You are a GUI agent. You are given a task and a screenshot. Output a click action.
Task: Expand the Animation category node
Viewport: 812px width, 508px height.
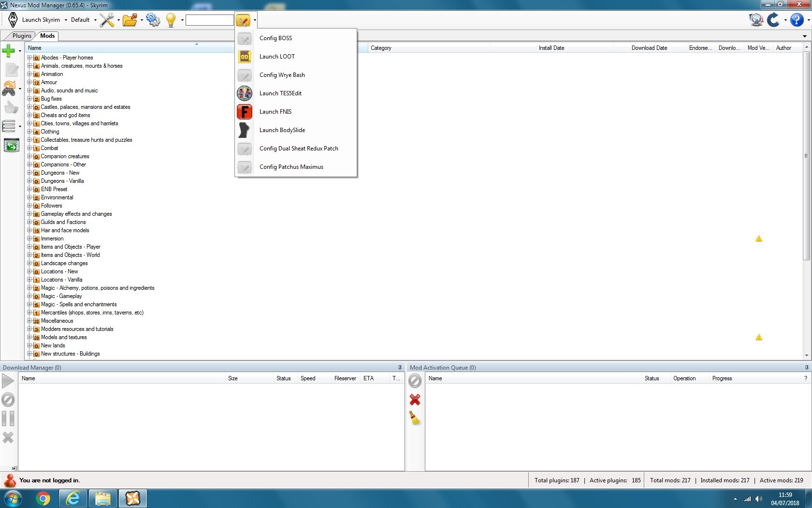pos(29,74)
